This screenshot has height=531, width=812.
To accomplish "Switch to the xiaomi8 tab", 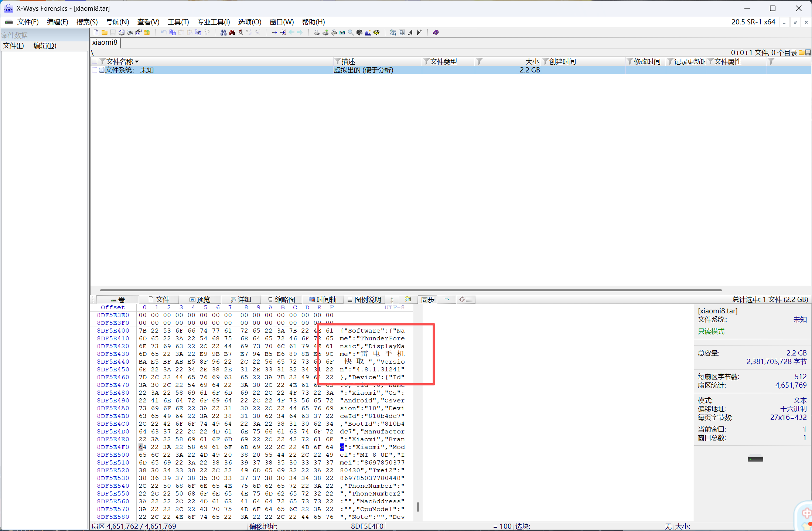I will 105,42.
